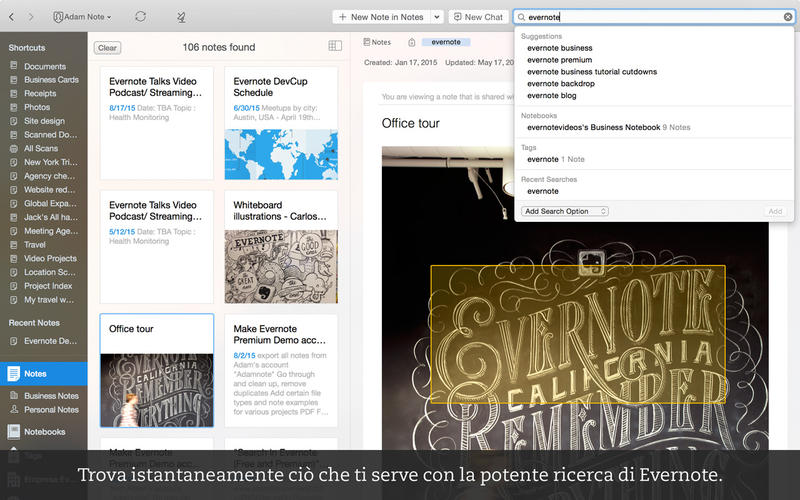Open Video Projects shortcut
The height and width of the screenshot is (500, 800).
click(x=50, y=259)
